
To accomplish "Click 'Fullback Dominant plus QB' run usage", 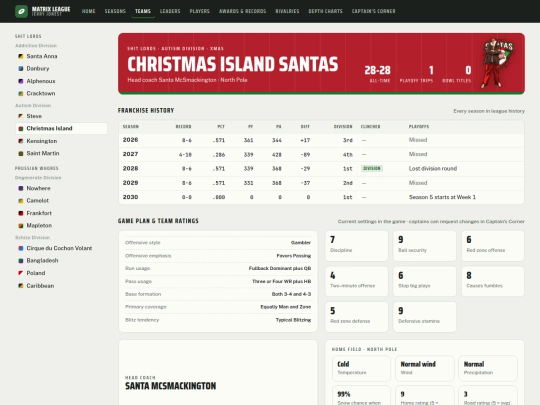I will (280, 268).
